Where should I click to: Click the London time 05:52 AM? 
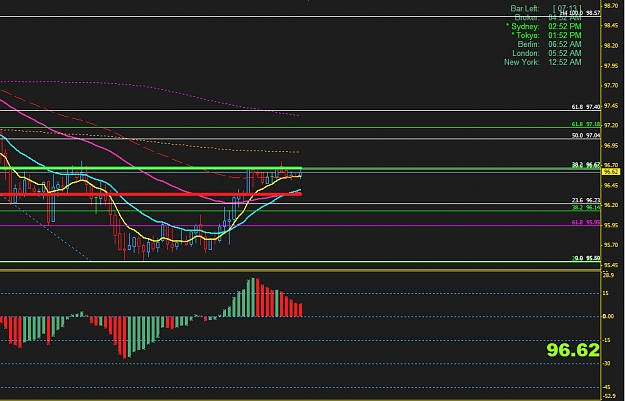click(565, 53)
